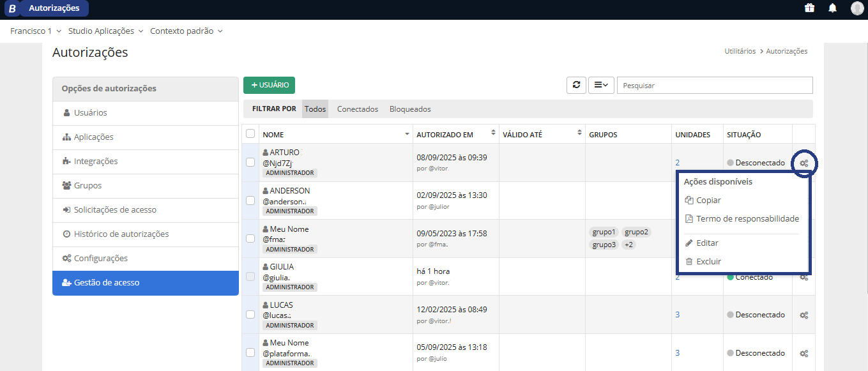The width and height of the screenshot is (868, 371).
Task: Choose Editar from the actions menu
Action: [707, 243]
